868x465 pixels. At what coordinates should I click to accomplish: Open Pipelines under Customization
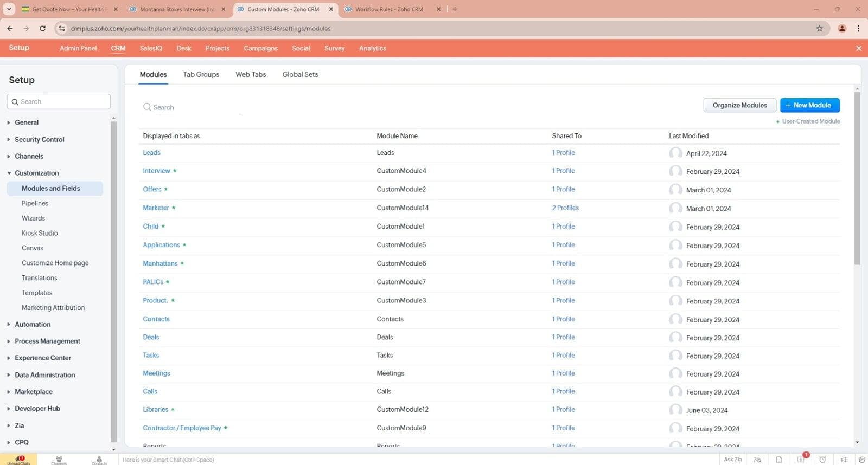pos(35,203)
